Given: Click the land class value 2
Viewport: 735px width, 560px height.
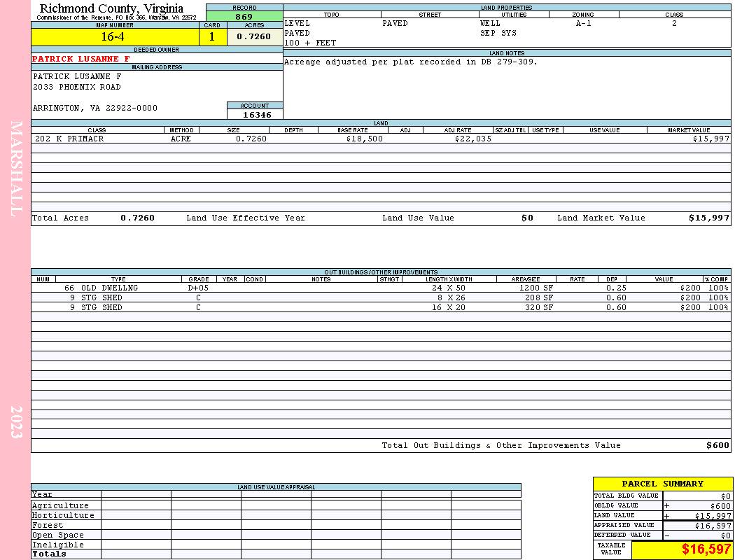Looking at the screenshot, I should point(674,23).
